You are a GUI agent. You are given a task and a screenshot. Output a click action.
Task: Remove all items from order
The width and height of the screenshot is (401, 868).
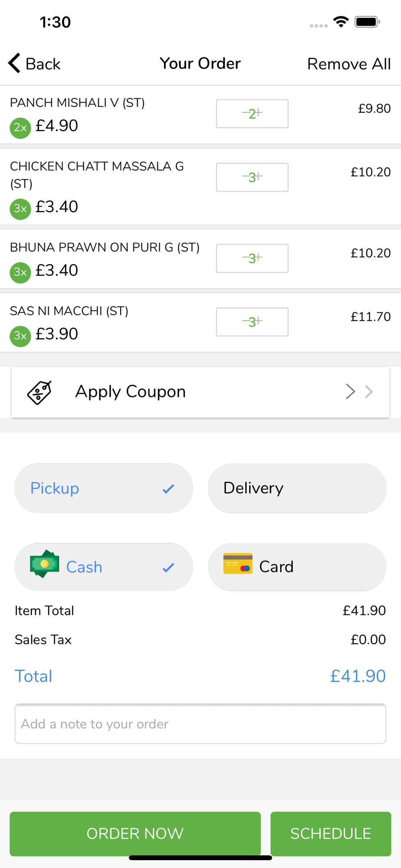(x=349, y=64)
